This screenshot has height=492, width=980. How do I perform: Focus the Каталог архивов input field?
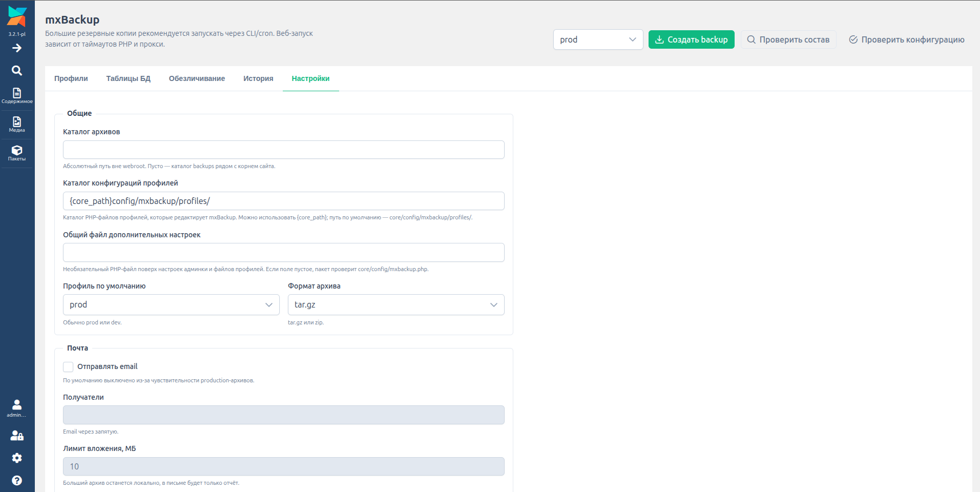click(x=284, y=150)
